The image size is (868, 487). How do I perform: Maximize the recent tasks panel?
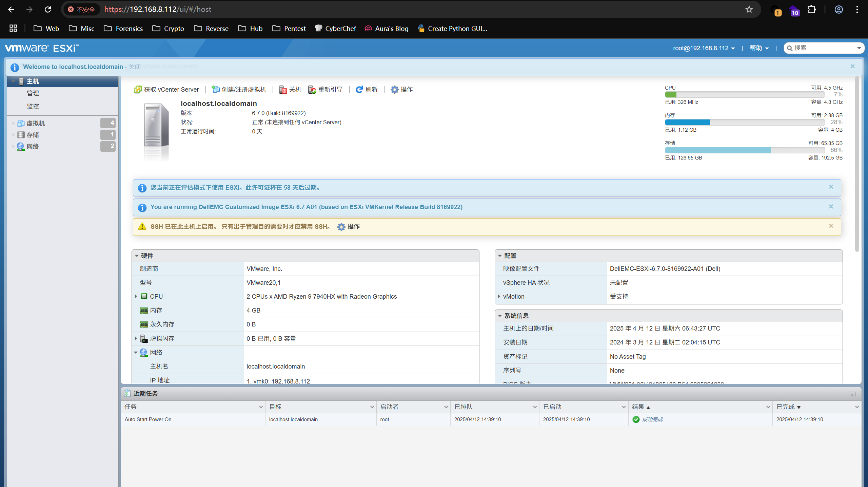click(x=853, y=394)
